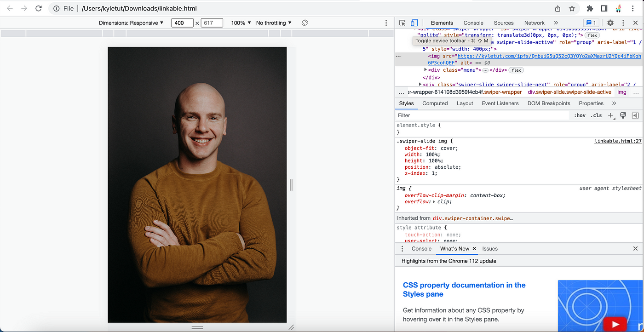Switch to the Elements panel
This screenshot has height=332, width=644.
point(442,23)
